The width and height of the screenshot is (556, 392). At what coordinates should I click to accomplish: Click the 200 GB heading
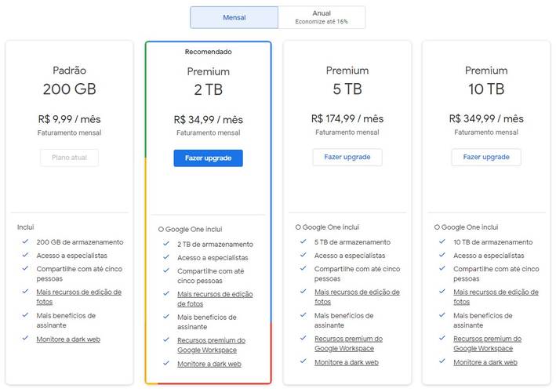point(69,89)
